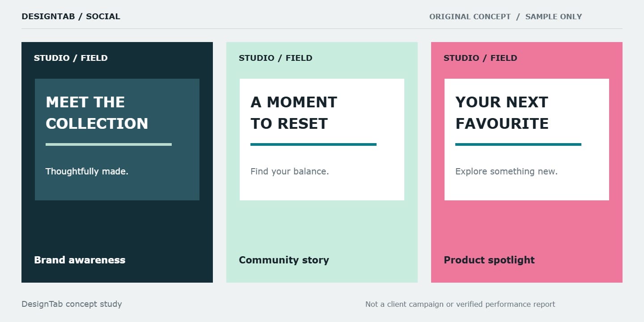Select "STUDIO / FIELD" on the pink card
The height and width of the screenshot is (322, 644).
(x=480, y=58)
